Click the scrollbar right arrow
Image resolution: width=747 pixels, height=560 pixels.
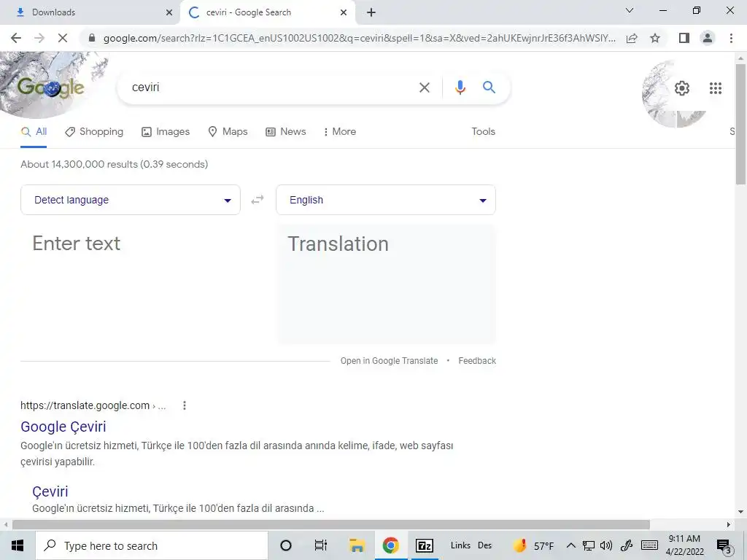729,525
